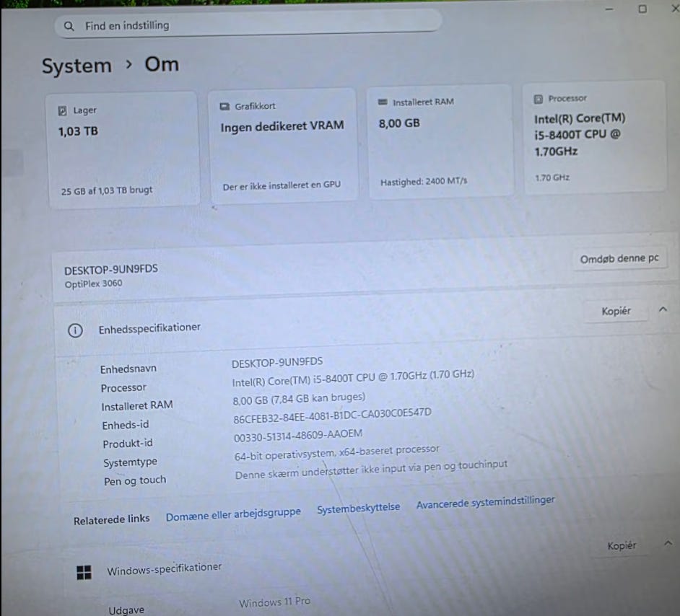Click the Lager storage icon
680x616 pixels.
point(63,111)
